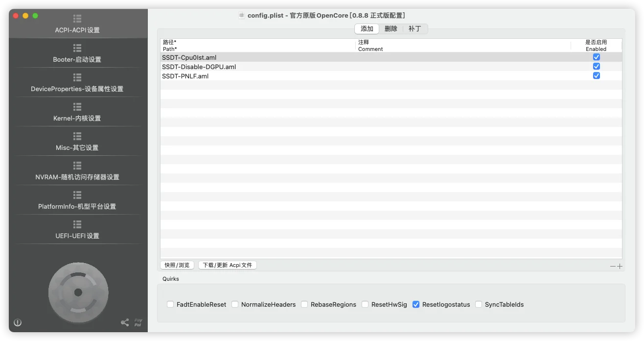Click the info warning icon bottom left

(x=18, y=322)
